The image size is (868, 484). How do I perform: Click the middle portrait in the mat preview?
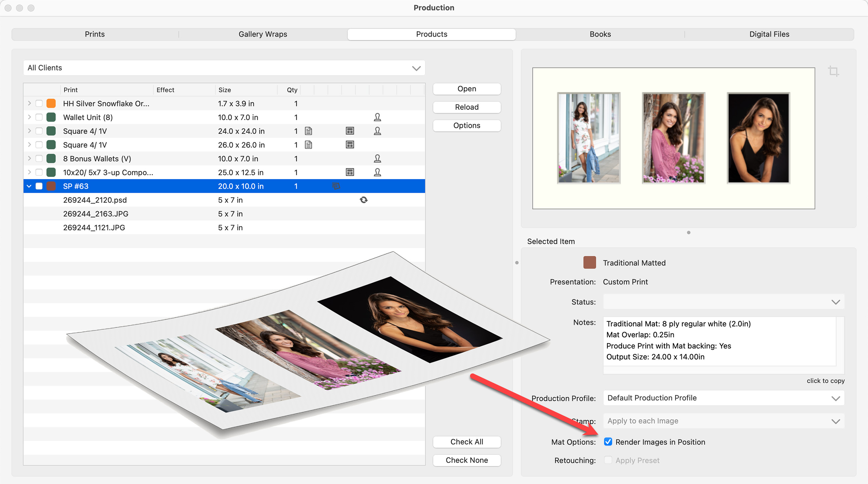673,138
